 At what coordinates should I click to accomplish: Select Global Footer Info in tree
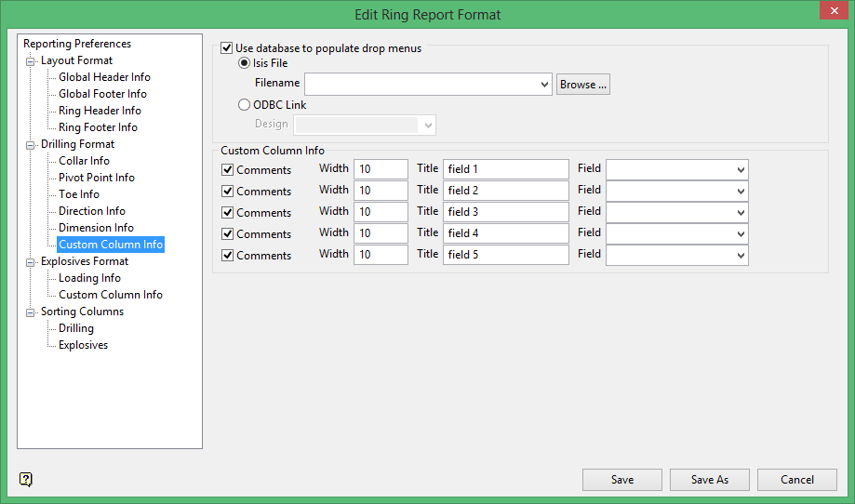point(102,94)
